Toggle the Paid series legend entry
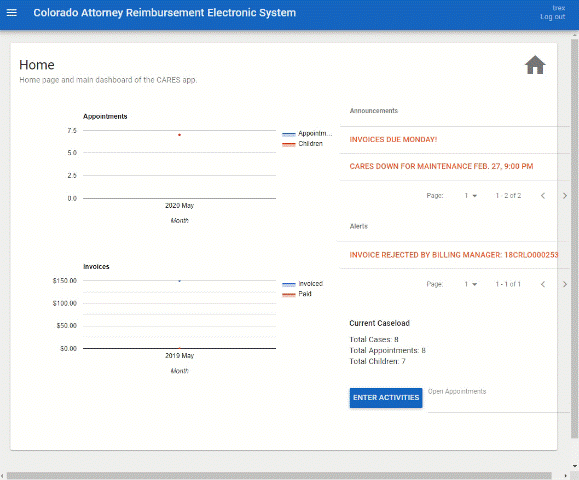This screenshot has height=480, width=579. (x=297, y=294)
